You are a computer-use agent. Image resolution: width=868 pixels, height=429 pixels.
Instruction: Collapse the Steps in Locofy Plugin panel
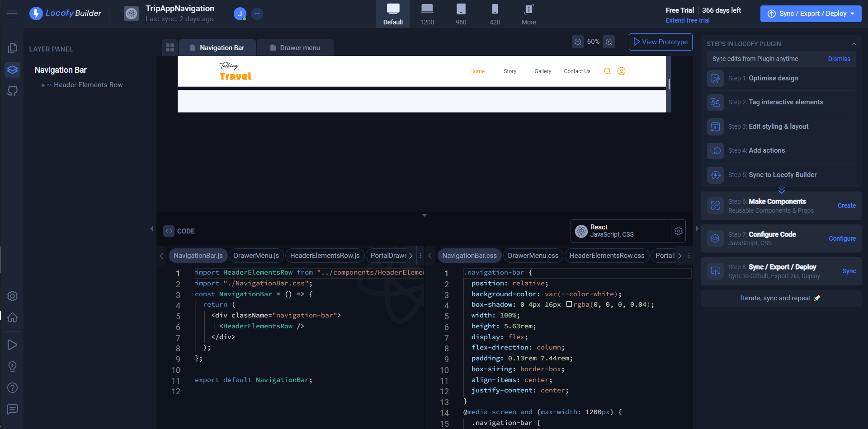click(854, 44)
